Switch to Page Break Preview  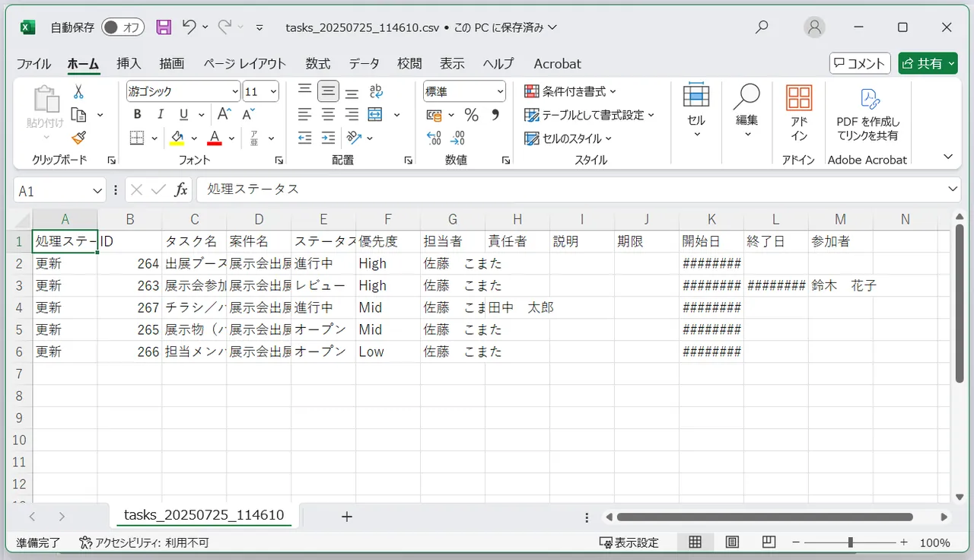769,542
